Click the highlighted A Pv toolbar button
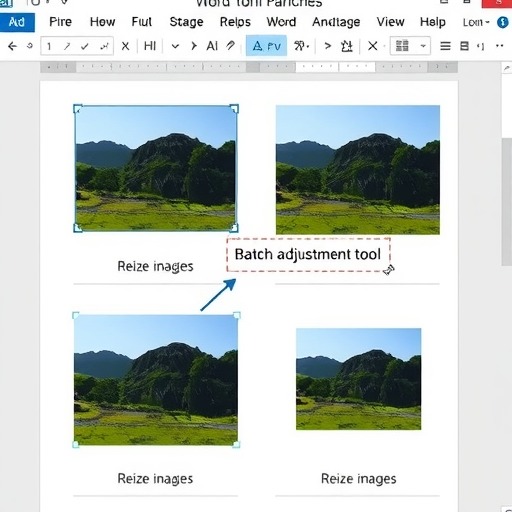 266,46
